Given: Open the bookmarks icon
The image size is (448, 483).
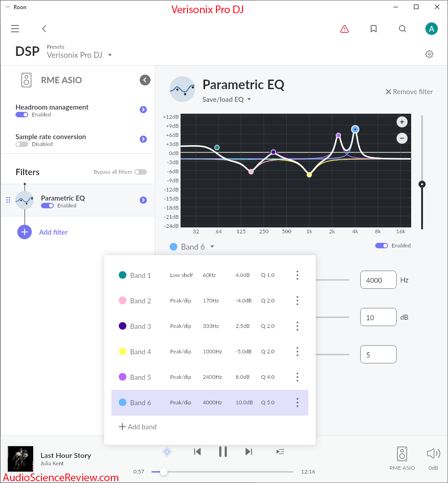Looking at the screenshot, I should (373, 29).
